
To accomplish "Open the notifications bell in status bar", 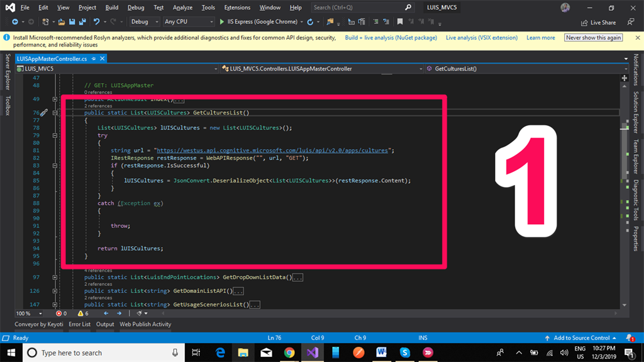I will (630, 338).
